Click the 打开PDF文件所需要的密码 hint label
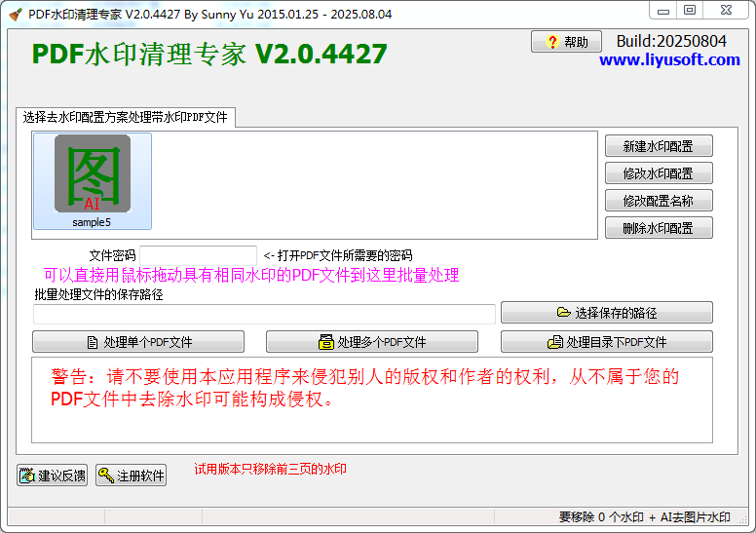Image resolution: width=756 pixels, height=533 pixels. 338,255
